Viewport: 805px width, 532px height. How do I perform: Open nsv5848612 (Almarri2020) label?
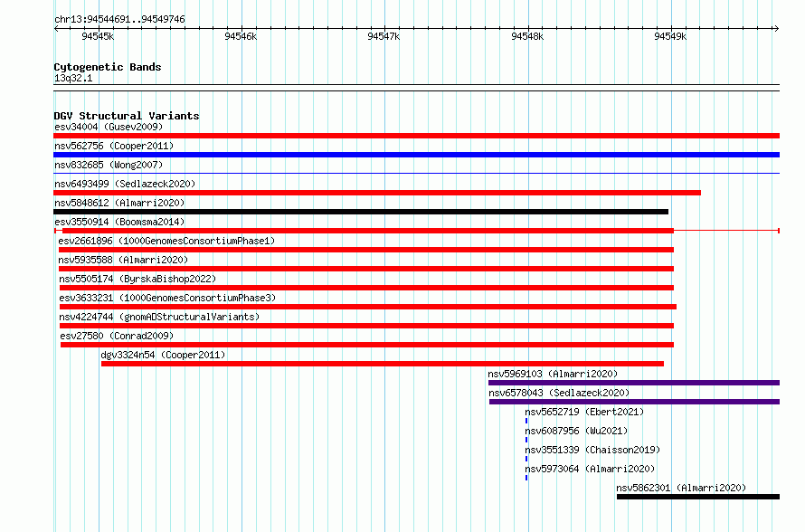119,203
